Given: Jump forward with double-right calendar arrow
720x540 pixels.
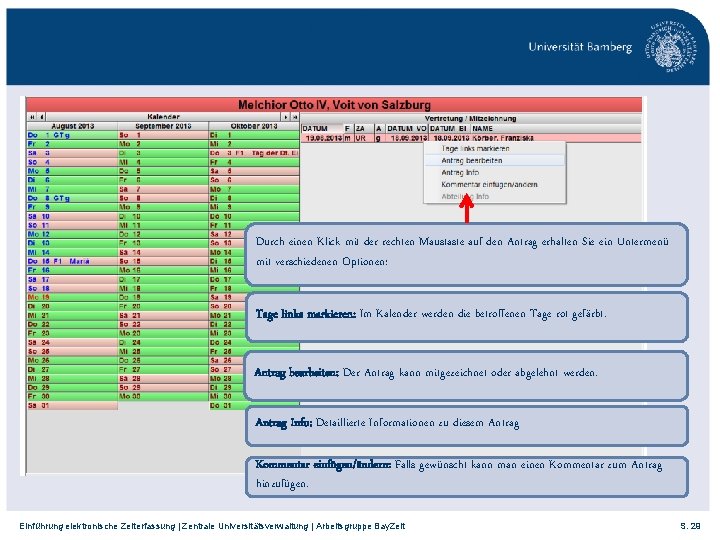Looking at the screenshot, I should tap(295, 117).
